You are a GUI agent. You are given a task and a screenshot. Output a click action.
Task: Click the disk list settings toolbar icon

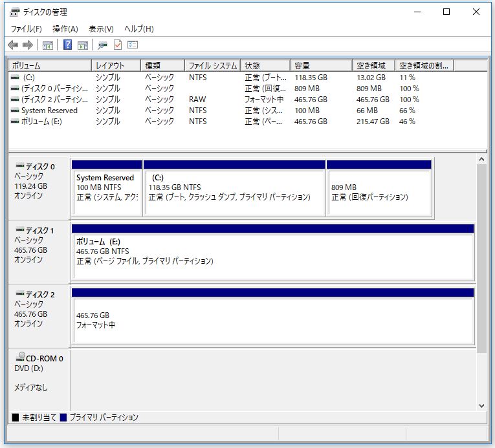click(x=133, y=45)
